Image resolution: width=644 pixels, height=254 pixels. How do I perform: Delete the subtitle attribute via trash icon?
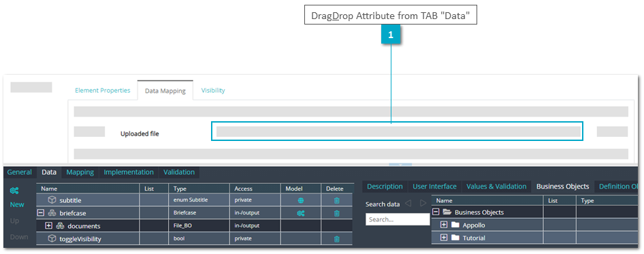[x=337, y=201]
